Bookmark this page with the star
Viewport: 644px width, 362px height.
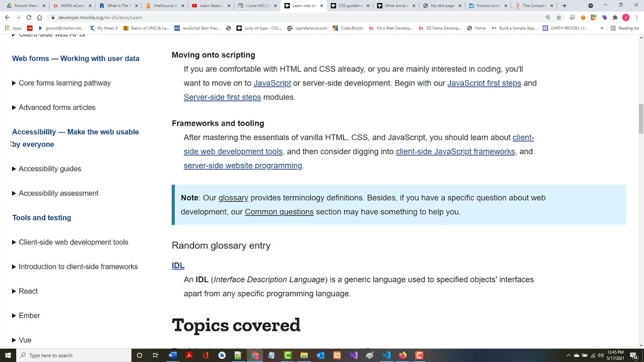[x=558, y=17]
